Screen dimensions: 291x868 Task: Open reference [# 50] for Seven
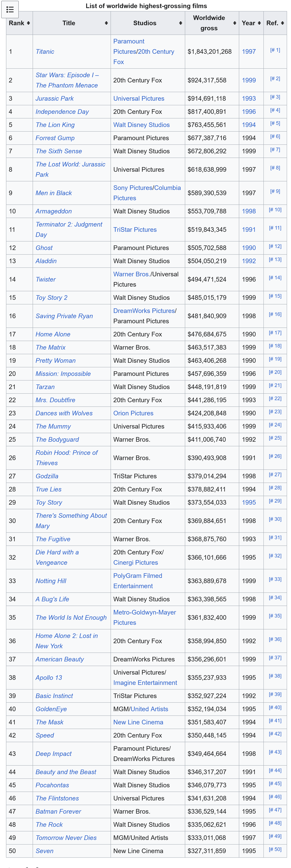[275, 849]
